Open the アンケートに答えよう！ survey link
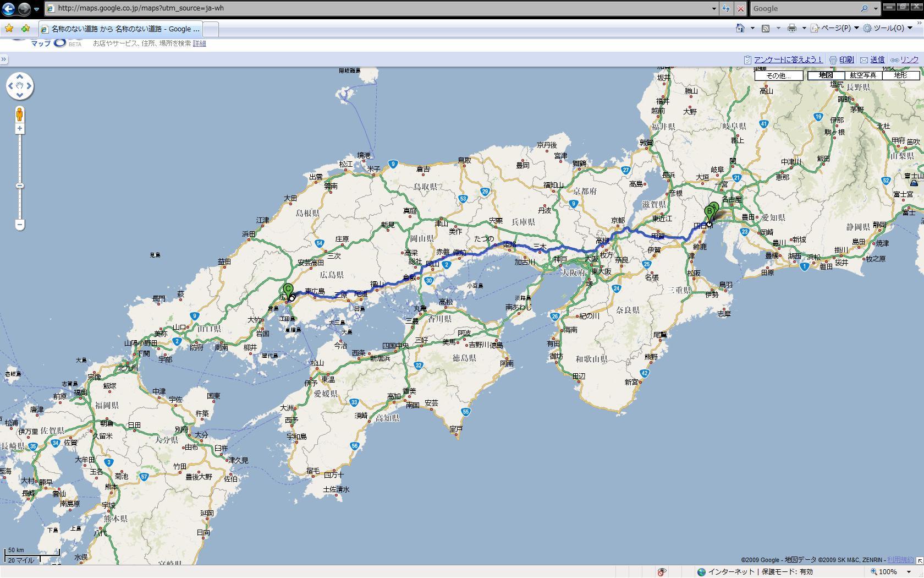 click(x=788, y=59)
